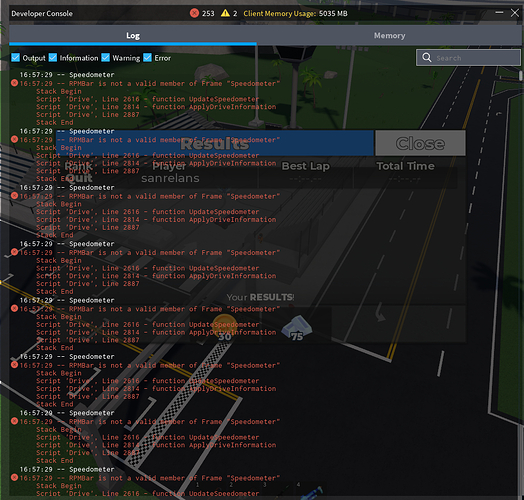
Task: Toggle the Warning checkbox
Action: (x=106, y=57)
